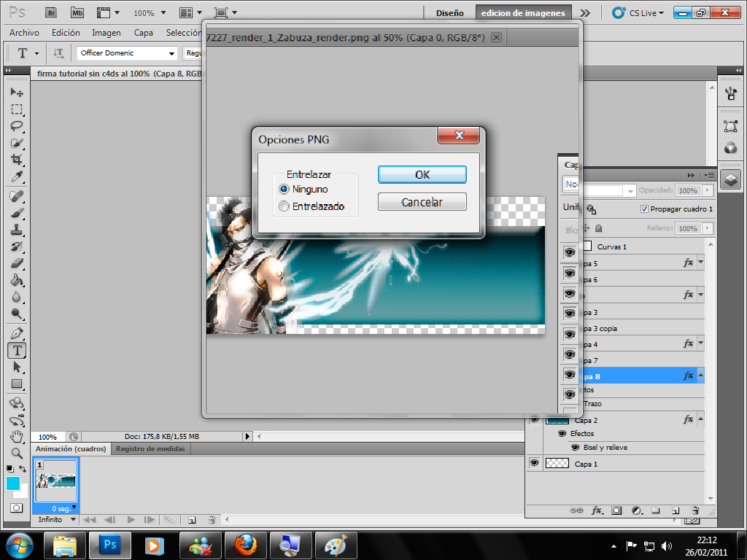Open Mini Bridge with the Mb icon
This screenshot has height=560, width=747.
point(77,13)
